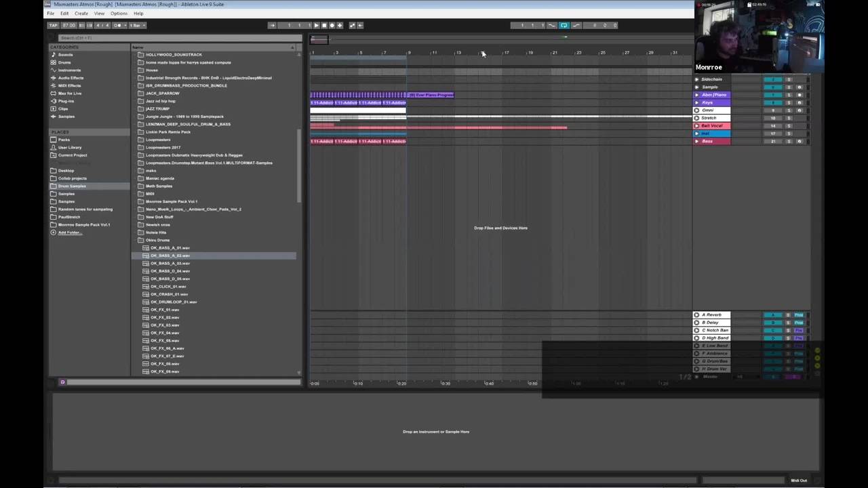868x488 pixels.
Task: Select the Clips category icon
Action: tap(54, 108)
